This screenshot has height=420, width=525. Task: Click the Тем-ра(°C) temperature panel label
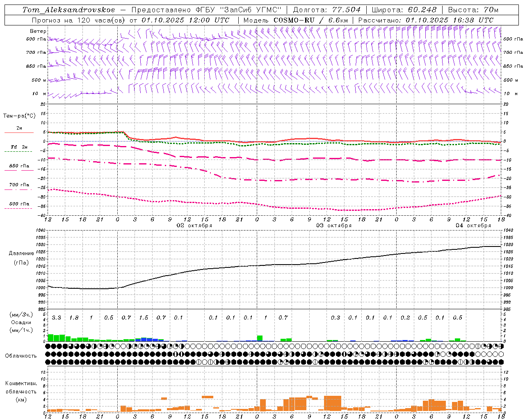[19, 116]
